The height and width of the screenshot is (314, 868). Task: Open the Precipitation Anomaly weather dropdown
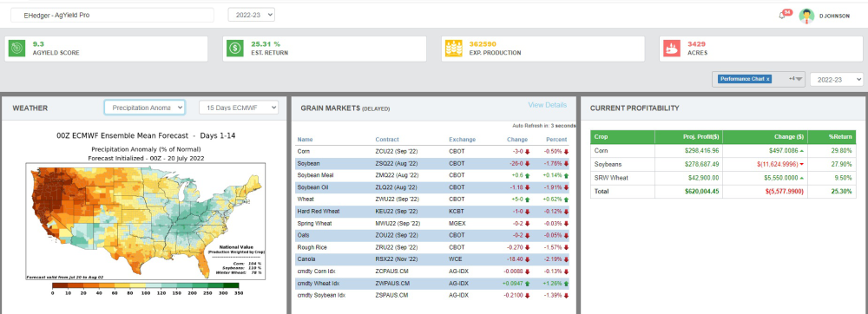(144, 108)
